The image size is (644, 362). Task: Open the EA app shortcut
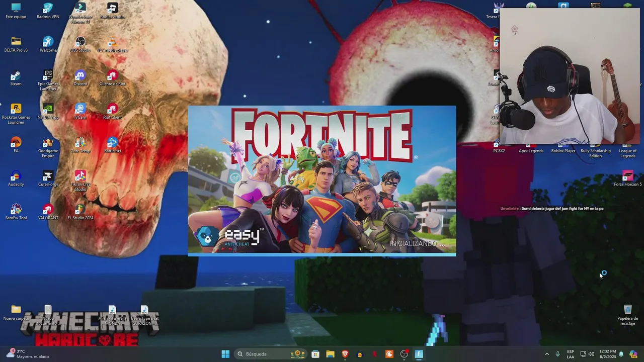click(16, 145)
